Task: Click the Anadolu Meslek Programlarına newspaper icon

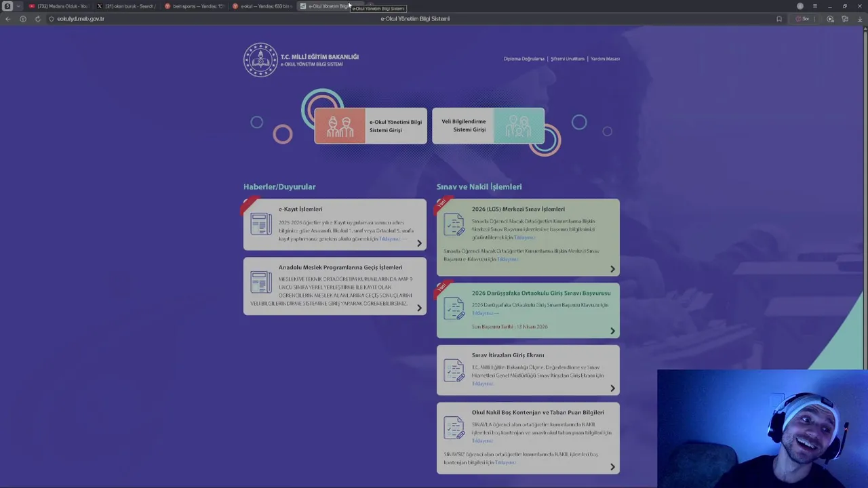Action: point(261,283)
